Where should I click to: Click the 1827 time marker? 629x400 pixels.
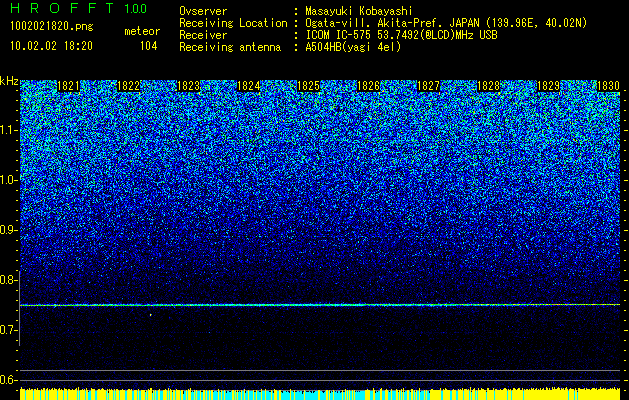pyautogui.click(x=428, y=86)
